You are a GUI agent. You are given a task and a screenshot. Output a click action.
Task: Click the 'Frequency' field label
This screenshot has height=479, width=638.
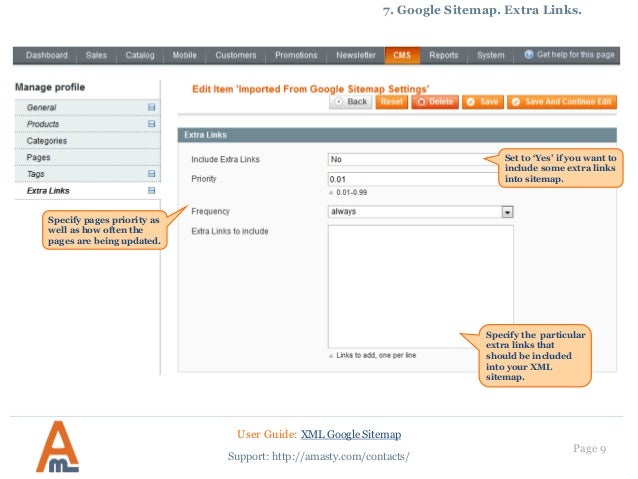tap(210, 211)
